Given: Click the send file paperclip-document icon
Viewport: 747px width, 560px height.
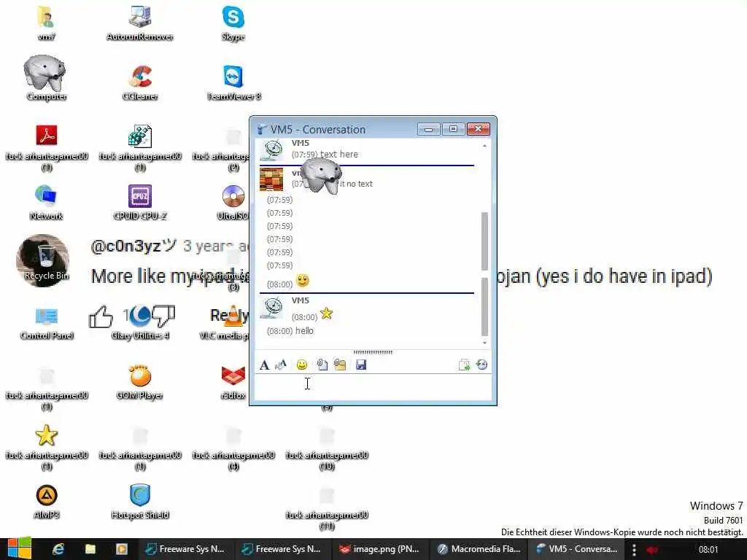Looking at the screenshot, I should coord(322,365).
